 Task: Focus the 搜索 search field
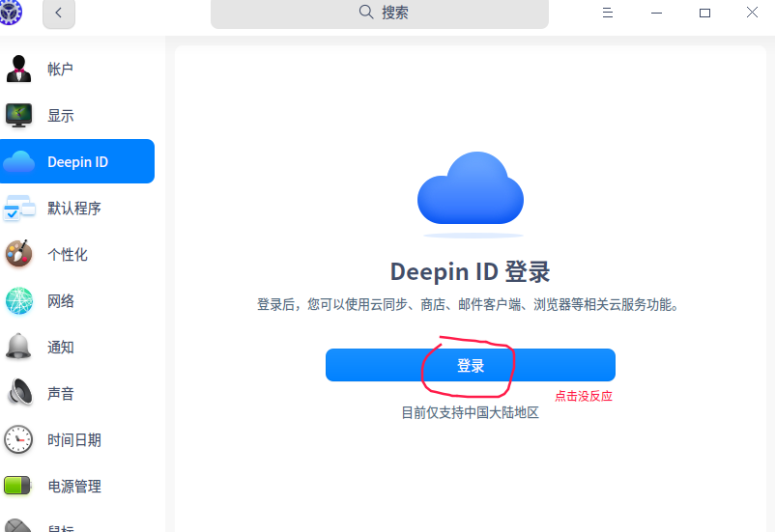(380, 13)
